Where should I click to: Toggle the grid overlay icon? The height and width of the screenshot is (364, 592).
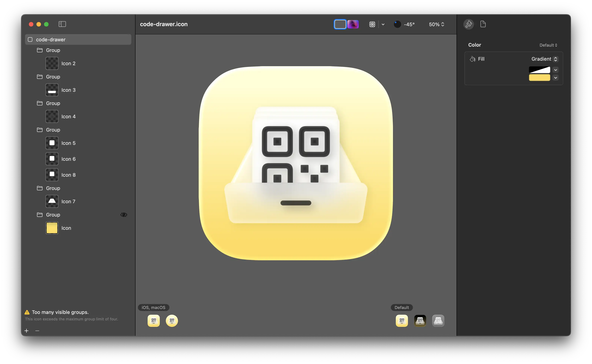372,24
